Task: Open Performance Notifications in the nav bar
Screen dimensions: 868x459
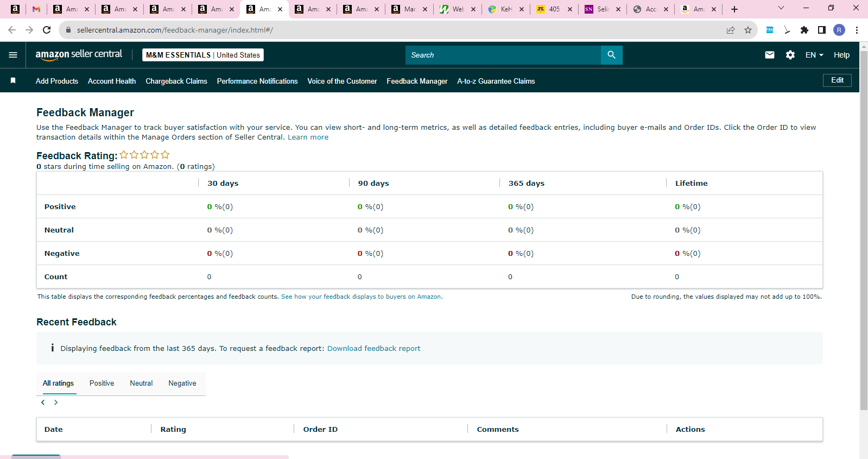Action: coord(257,81)
